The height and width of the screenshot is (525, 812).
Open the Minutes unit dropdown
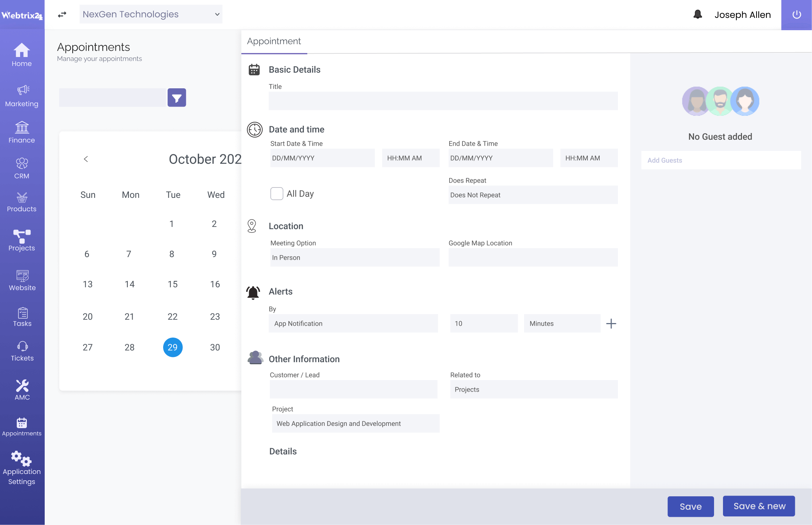(562, 323)
